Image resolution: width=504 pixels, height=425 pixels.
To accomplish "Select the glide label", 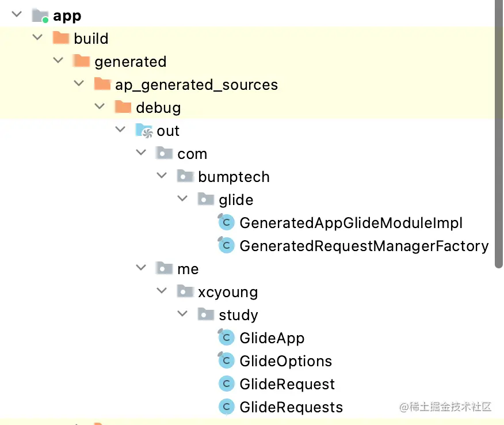I will 236,200.
